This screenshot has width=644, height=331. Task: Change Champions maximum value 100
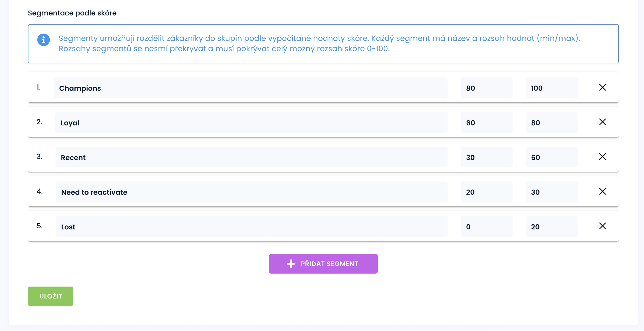[551, 88]
